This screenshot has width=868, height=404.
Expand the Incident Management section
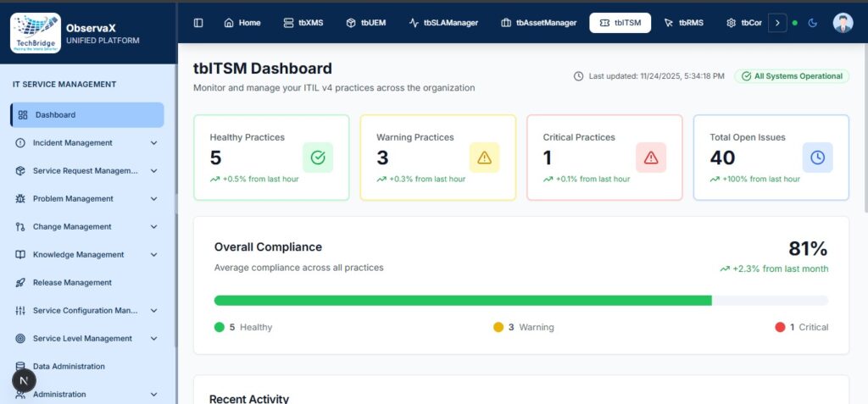click(153, 143)
